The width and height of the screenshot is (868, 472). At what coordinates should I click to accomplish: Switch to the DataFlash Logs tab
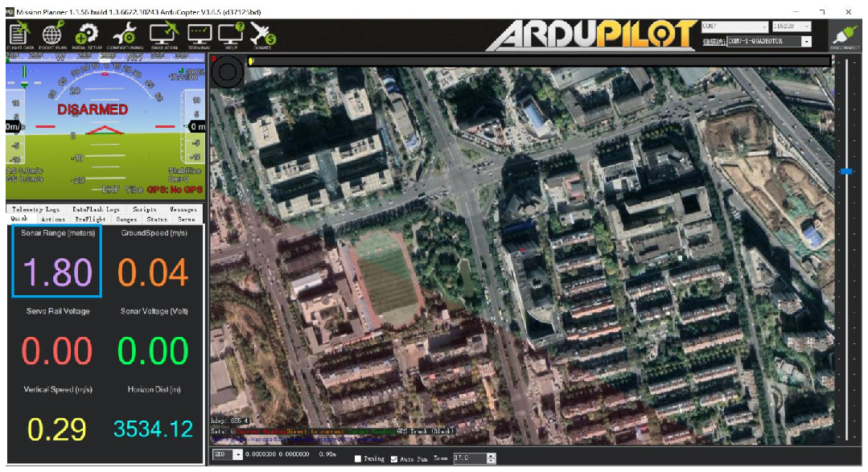pyautogui.click(x=96, y=209)
